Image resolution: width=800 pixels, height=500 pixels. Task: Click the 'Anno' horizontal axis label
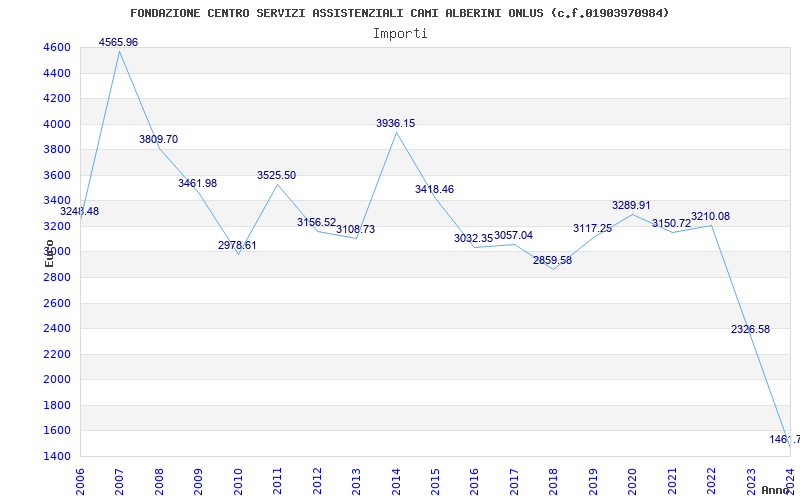coord(776,490)
